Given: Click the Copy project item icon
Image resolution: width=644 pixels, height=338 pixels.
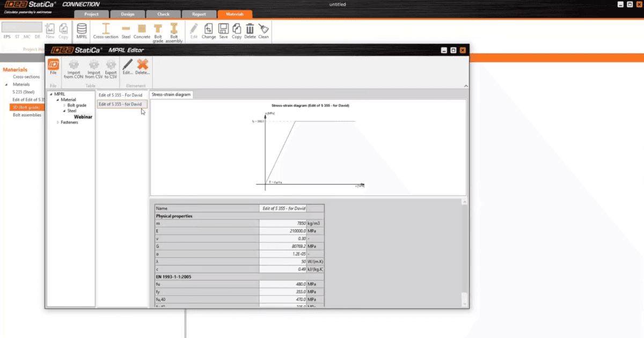Looking at the screenshot, I should click(63, 31).
